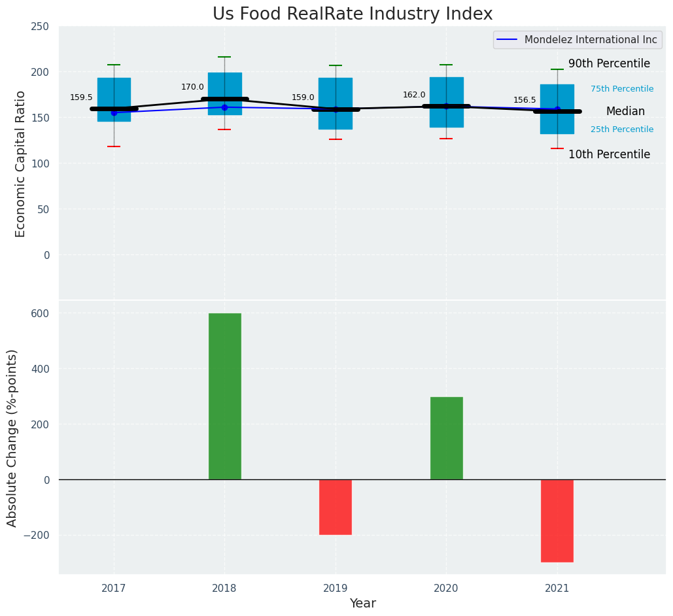Click the 162.0 median value label
The height and width of the screenshot is (616, 673).
414,95
